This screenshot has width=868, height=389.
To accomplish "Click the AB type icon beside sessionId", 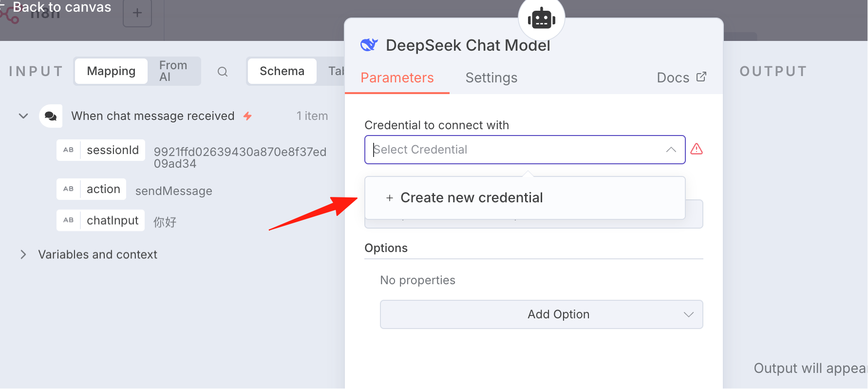I will 69,150.
